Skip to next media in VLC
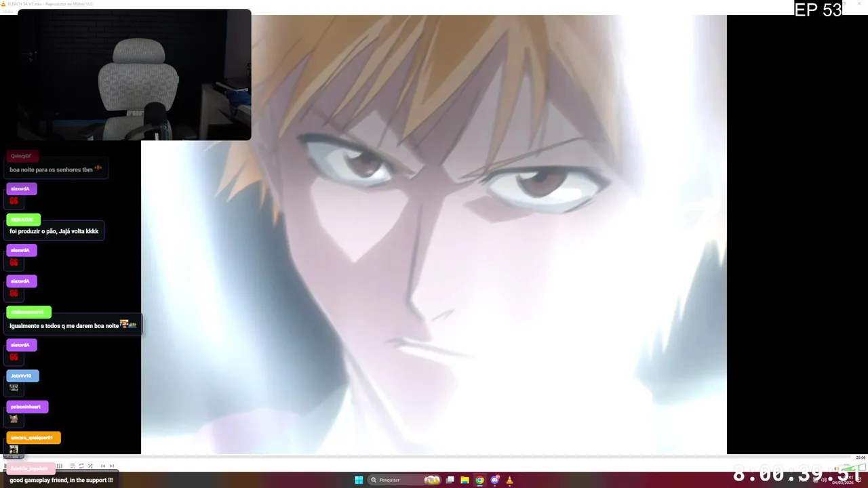This screenshot has width=868, height=488. click(x=112, y=466)
